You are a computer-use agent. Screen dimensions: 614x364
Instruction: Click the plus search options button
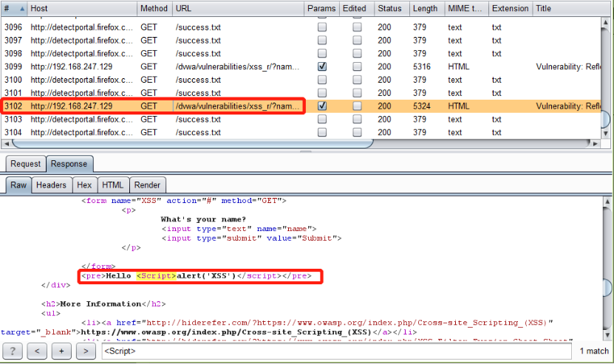(61, 351)
